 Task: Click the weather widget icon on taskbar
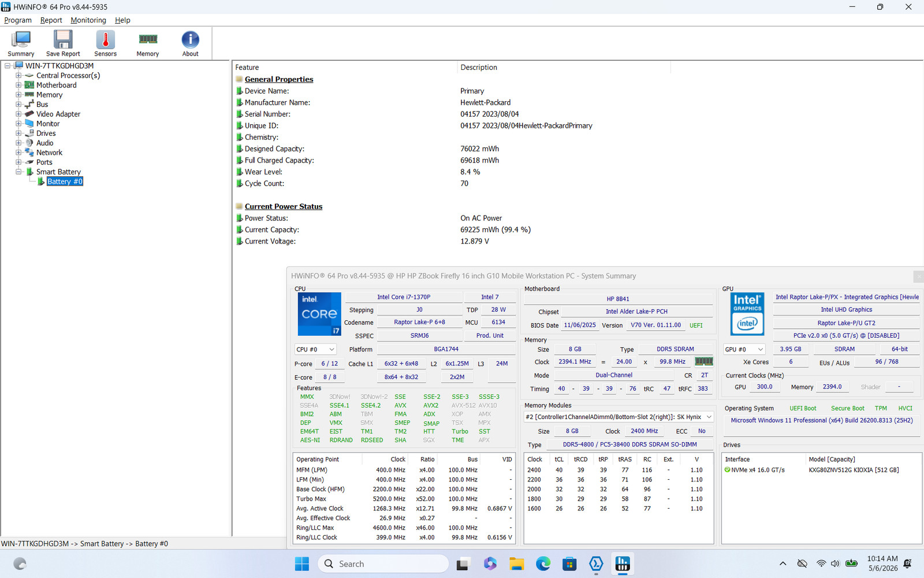[20, 564]
